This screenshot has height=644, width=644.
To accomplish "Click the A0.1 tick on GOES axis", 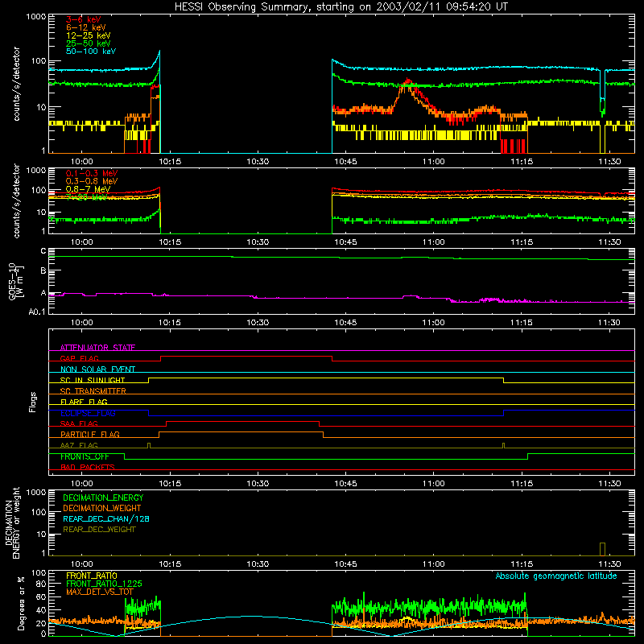I will click(37, 312).
